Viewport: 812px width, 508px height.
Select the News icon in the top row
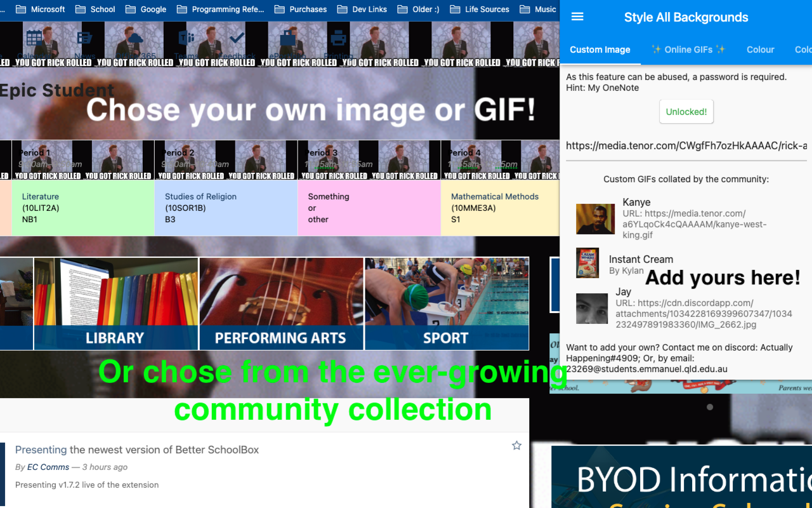[84, 37]
